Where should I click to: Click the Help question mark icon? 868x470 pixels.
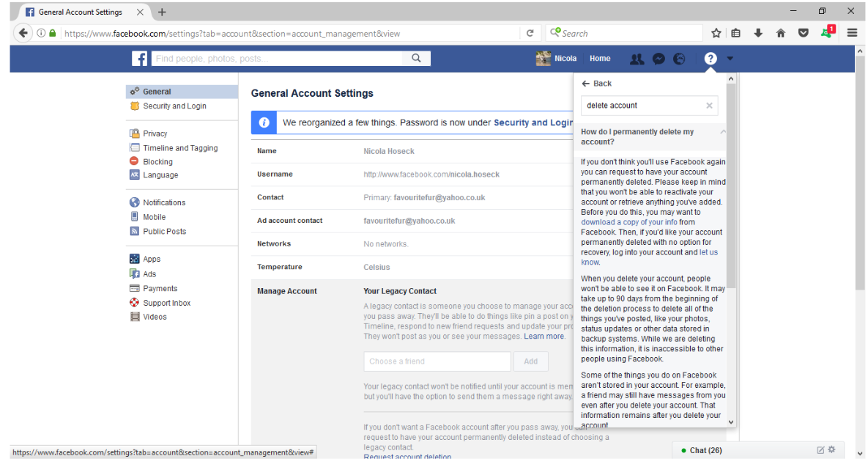pyautogui.click(x=711, y=59)
